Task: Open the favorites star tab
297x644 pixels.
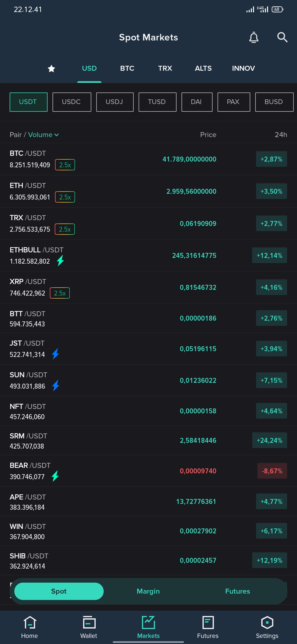Action: (51, 69)
